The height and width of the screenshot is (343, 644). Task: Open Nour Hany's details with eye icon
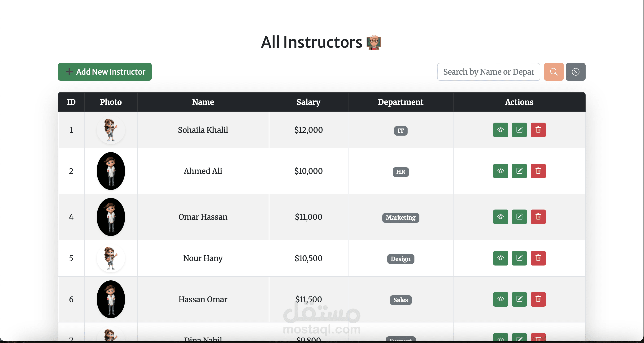pyautogui.click(x=500, y=258)
